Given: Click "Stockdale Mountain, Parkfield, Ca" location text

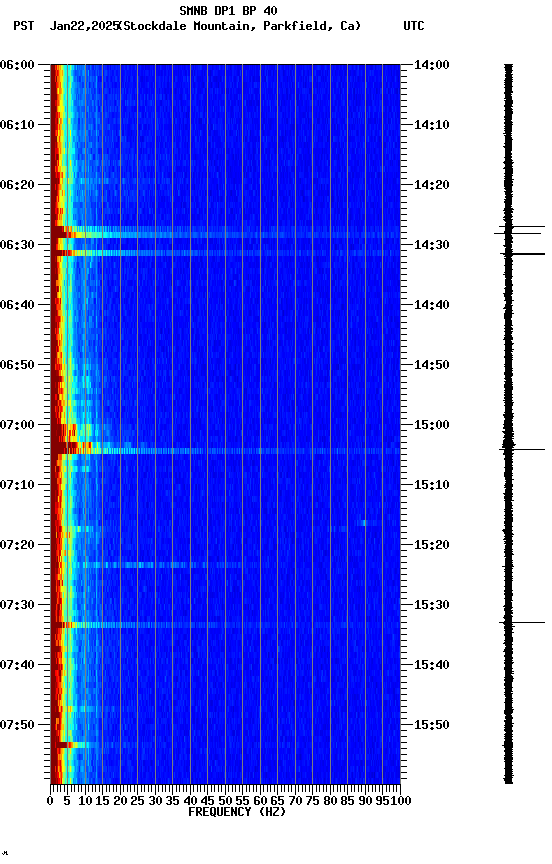Looking at the screenshot, I should (x=240, y=26).
